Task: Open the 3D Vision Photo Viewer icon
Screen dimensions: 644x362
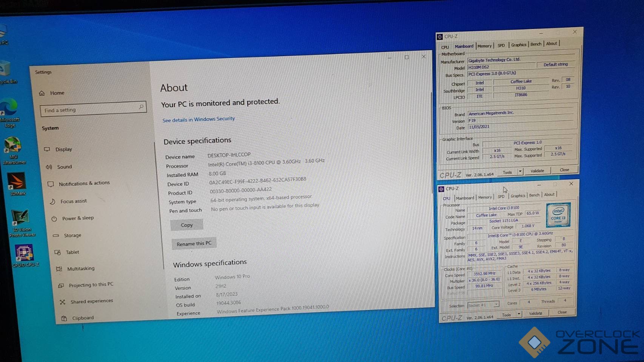Action: (x=20, y=219)
